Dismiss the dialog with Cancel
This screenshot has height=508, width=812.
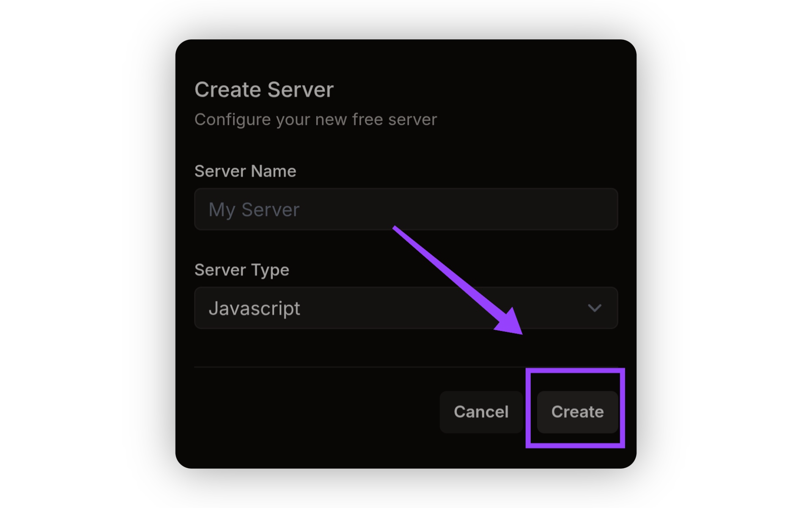click(x=481, y=411)
